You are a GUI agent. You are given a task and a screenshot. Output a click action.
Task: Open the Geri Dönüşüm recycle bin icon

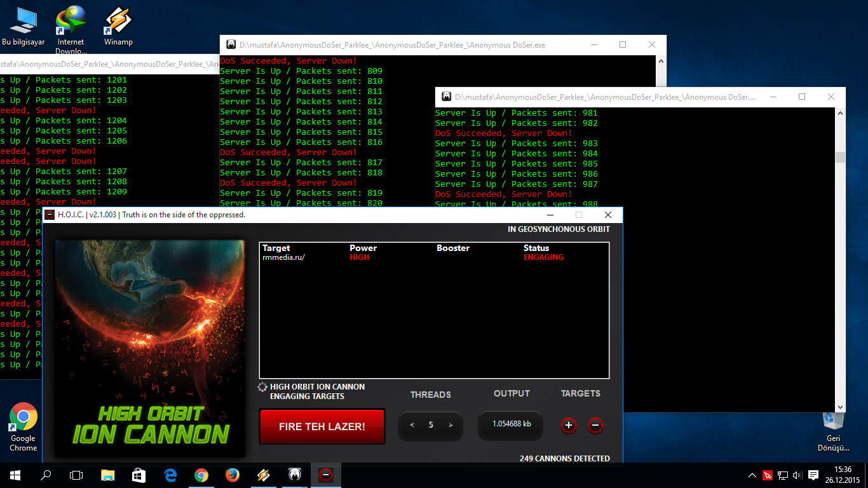pyautogui.click(x=833, y=431)
